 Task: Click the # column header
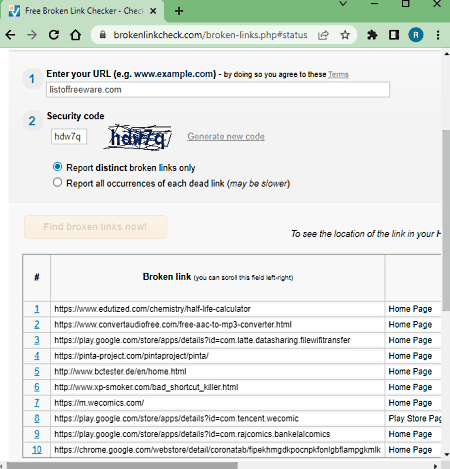pyautogui.click(x=37, y=277)
